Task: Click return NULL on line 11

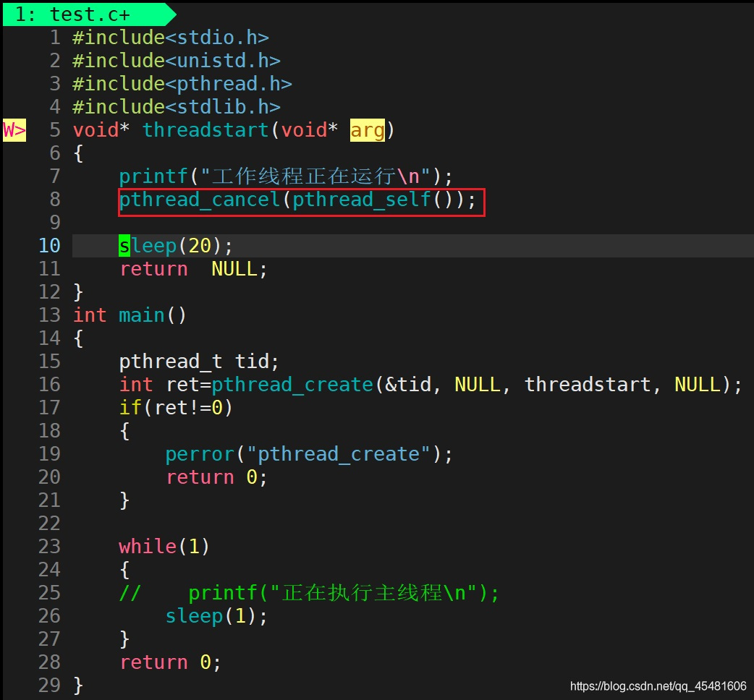Action: (x=193, y=269)
